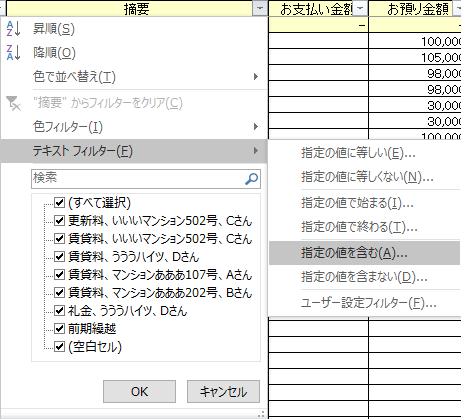Uncheck the (空白セル) checkbox

[x=59, y=347]
